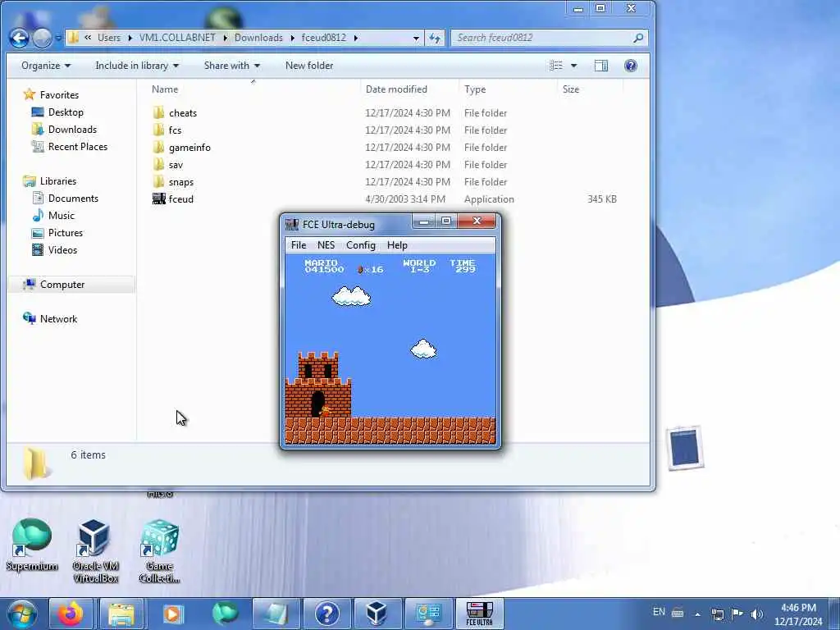Click the FCE Ultra-debug title bar icon
This screenshot has height=630, width=840.
coord(292,224)
